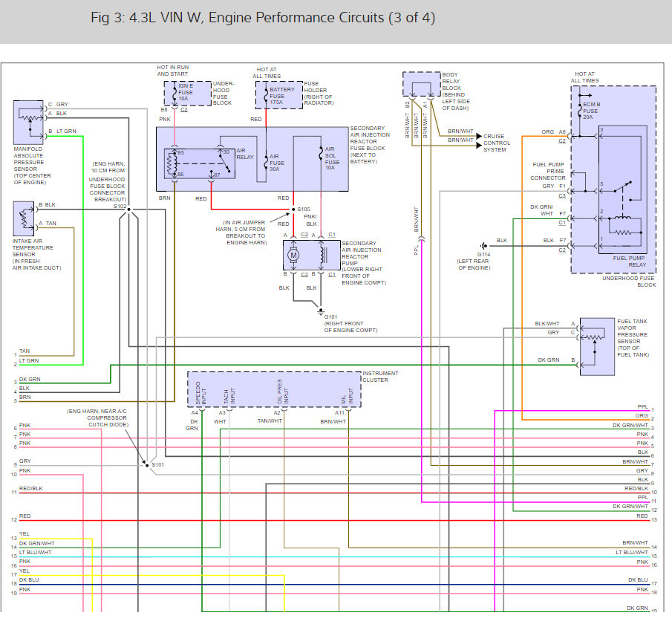
Task: Click the "MIL INPUT" label in the cluster
Action: tap(348, 396)
